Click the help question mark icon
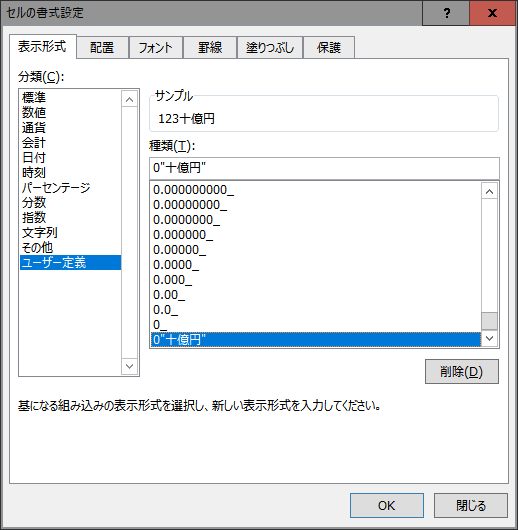The image size is (518, 530). [446, 13]
